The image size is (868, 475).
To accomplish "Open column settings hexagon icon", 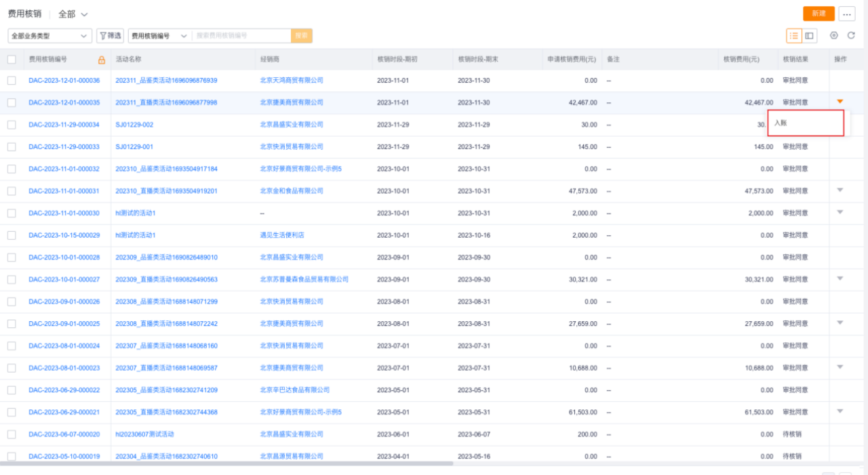I will pos(834,35).
